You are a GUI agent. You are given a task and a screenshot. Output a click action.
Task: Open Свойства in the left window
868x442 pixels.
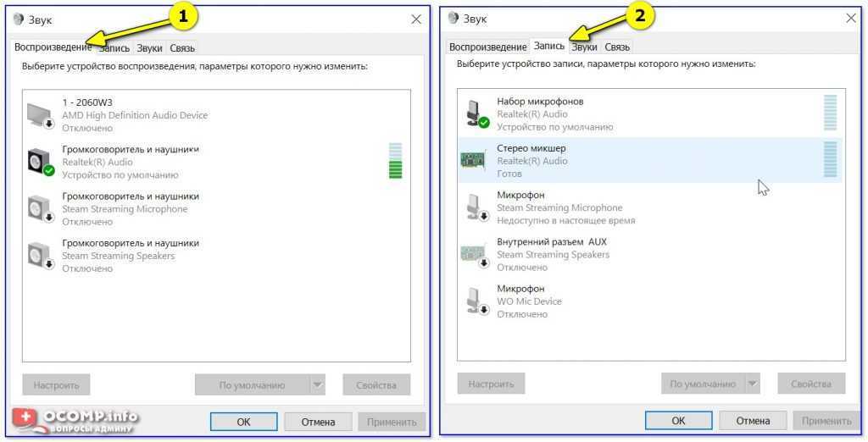(376, 385)
